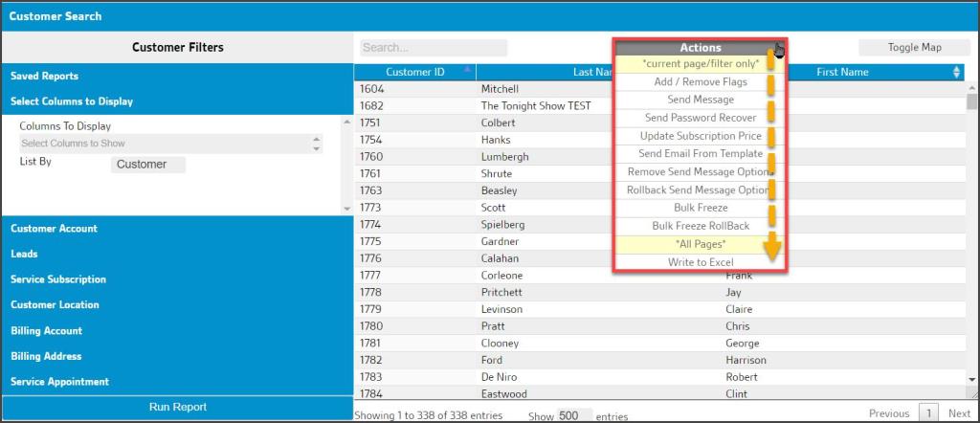Viewport: 980px width, 423px height.
Task: Go to the Next page link
Action: (959, 413)
